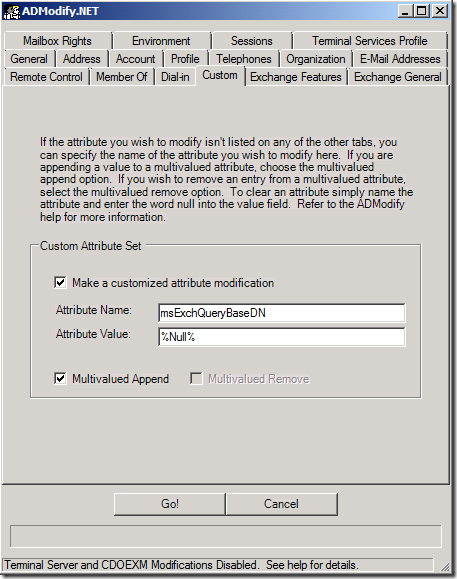Maximize the ADModify.NET window

coord(421,11)
